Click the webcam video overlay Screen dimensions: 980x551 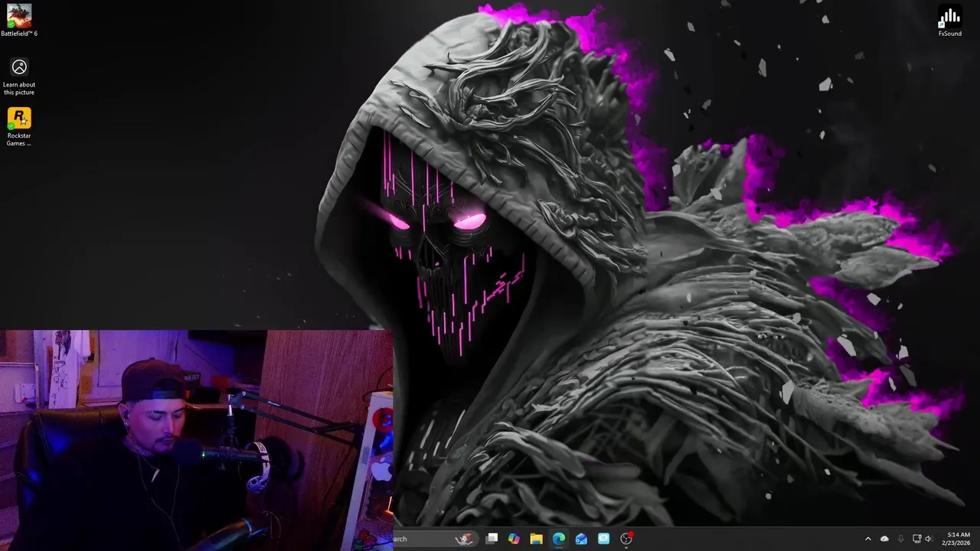pyautogui.click(x=196, y=440)
